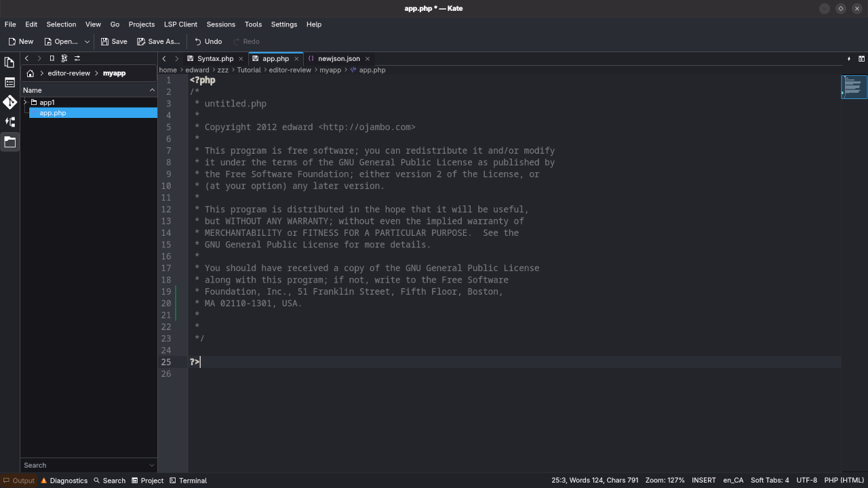Go to previous tab with left arrow
The width and height of the screenshot is (868, 488).
point(164,59)
